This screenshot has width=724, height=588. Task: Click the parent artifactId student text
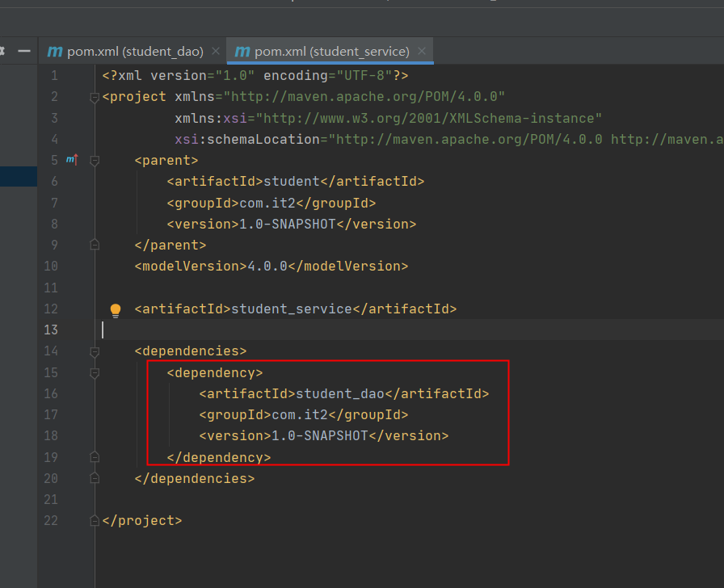pos(292,182)
